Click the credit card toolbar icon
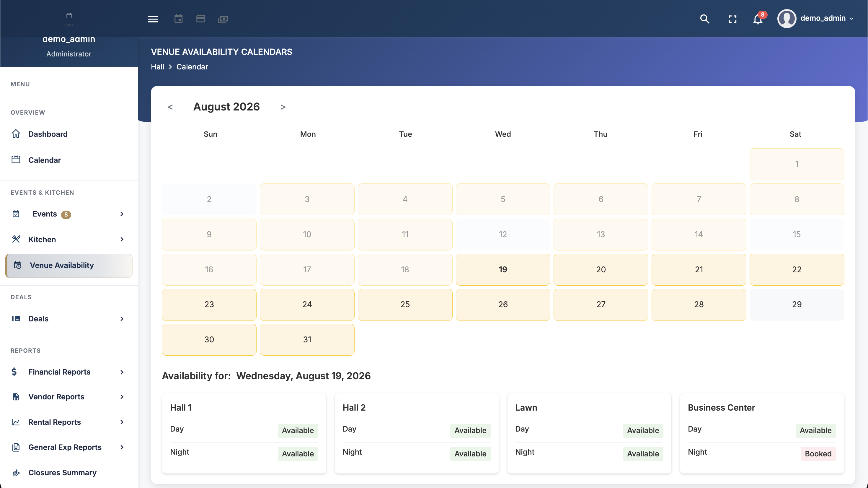The height and width of the screenshot is (488, 868). tap(200, 19)
